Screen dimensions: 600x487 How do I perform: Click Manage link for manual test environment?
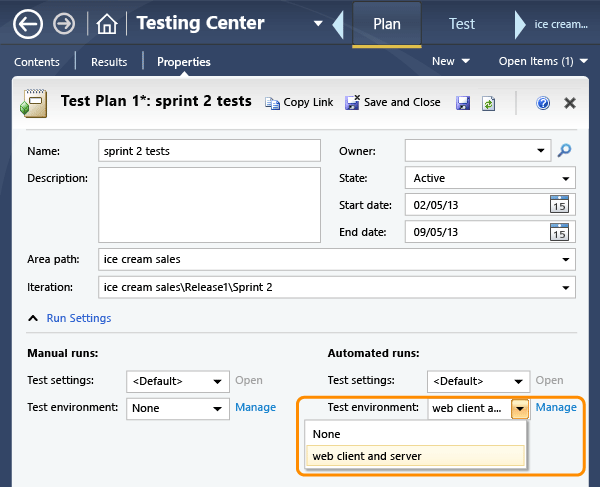click(255, 407)
